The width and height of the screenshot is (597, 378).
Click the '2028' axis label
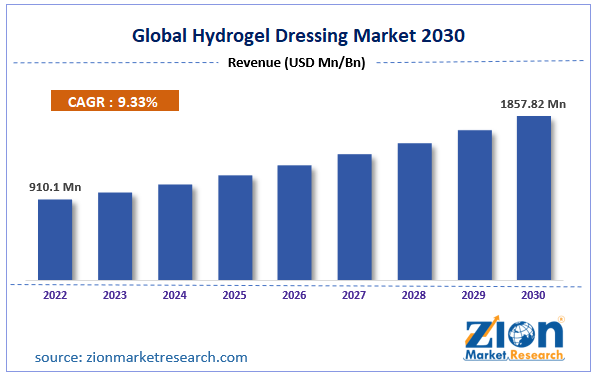(x=413, y=295)
